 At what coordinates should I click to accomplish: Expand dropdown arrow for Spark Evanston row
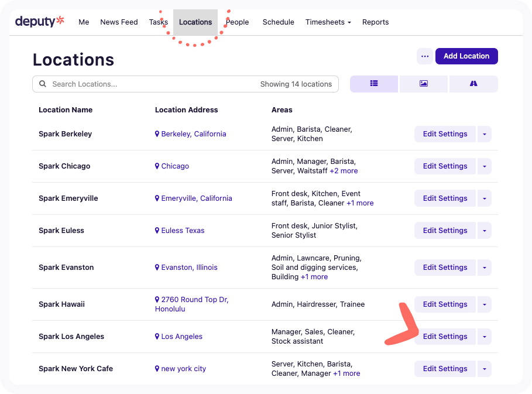(x=485, y=268)
